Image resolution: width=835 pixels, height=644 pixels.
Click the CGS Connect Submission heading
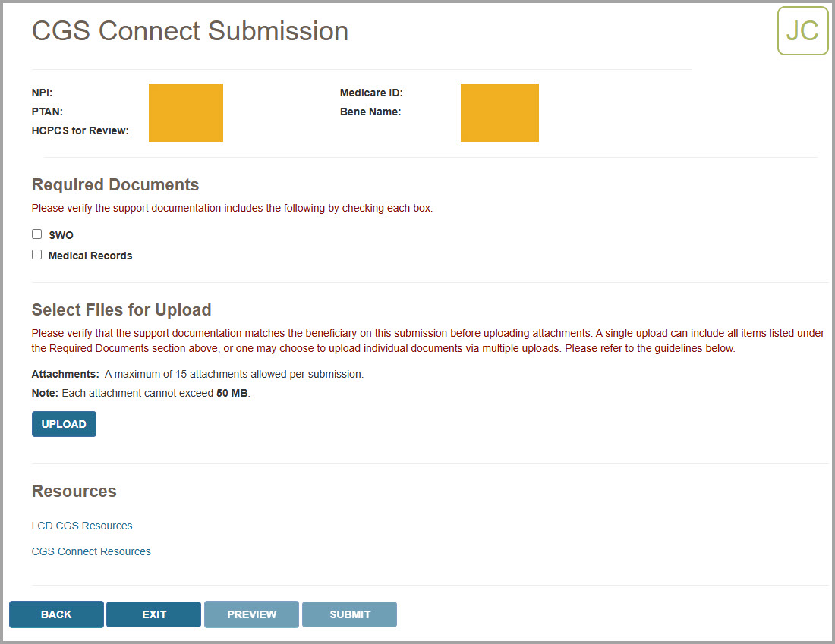(190, 31)
